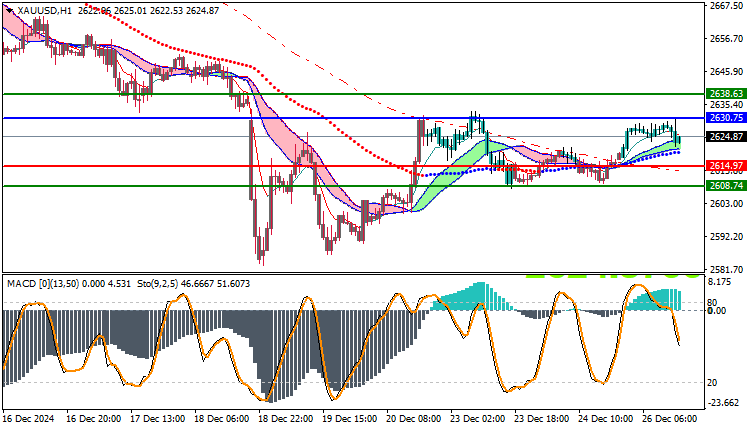Click the stochastic 80 level label
This screenshot has width=750, height=430.
[x=712, y=303]
